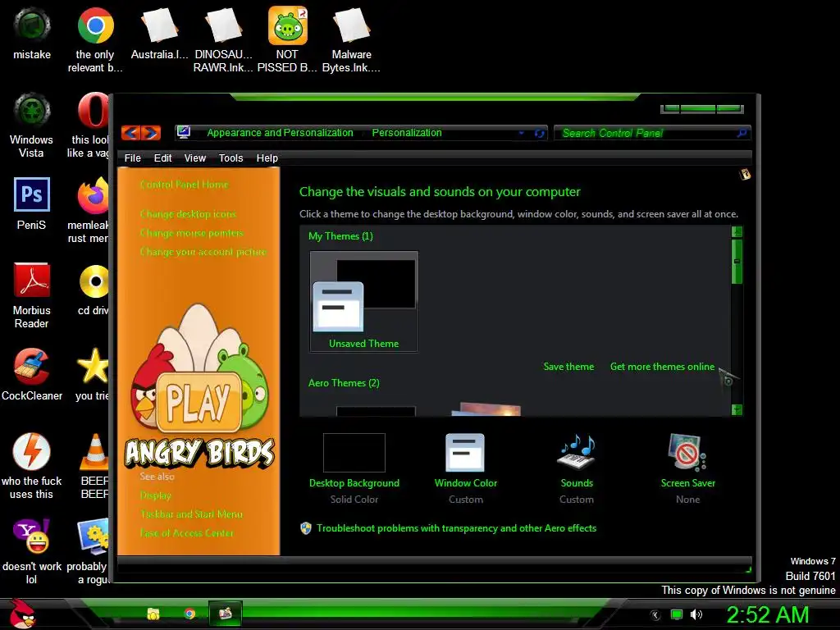The image size is (840, 630).
Task: Open the Display link under See also
Action: point(155,495)
